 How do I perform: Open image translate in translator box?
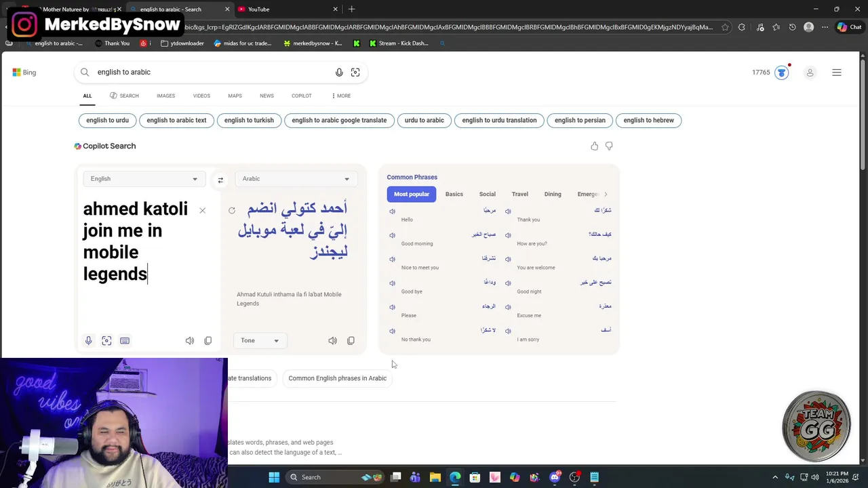pos(106,340)
